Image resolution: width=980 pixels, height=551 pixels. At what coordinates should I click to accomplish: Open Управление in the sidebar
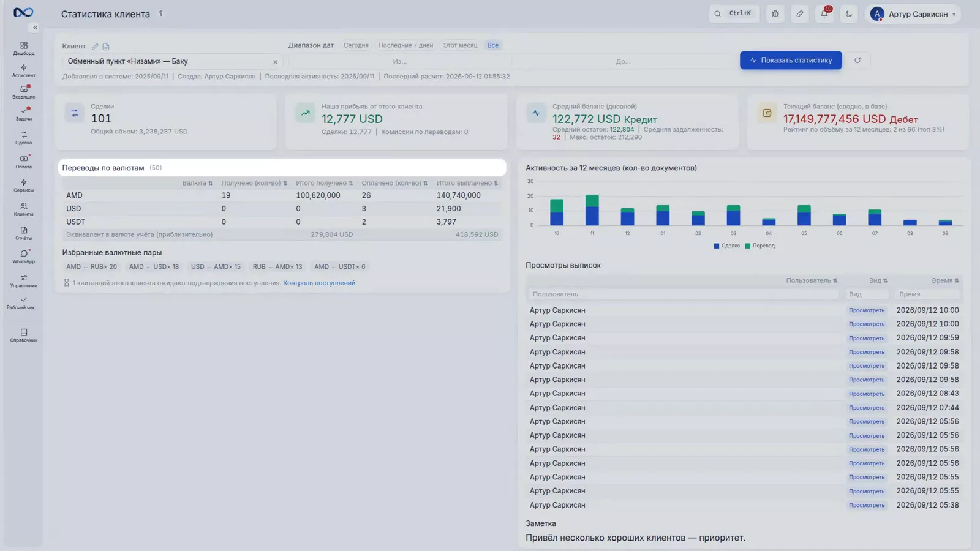click(23, 281)
